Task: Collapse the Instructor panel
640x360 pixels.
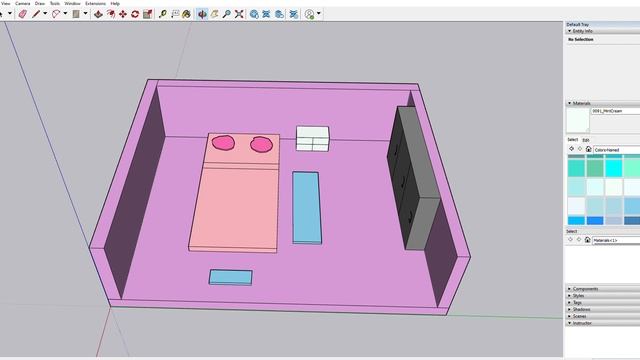Action: point(569,323)
